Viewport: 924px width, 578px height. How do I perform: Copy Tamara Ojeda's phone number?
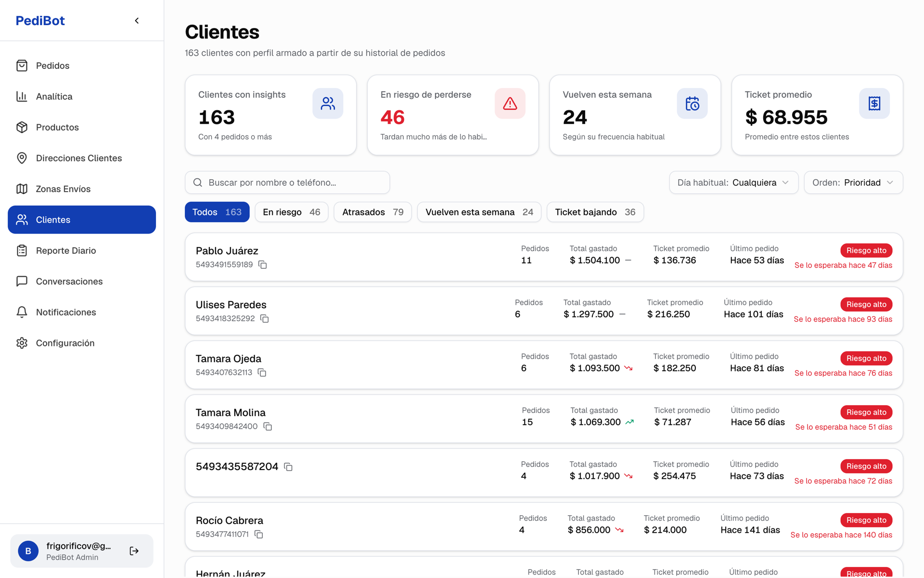(262, 372)
